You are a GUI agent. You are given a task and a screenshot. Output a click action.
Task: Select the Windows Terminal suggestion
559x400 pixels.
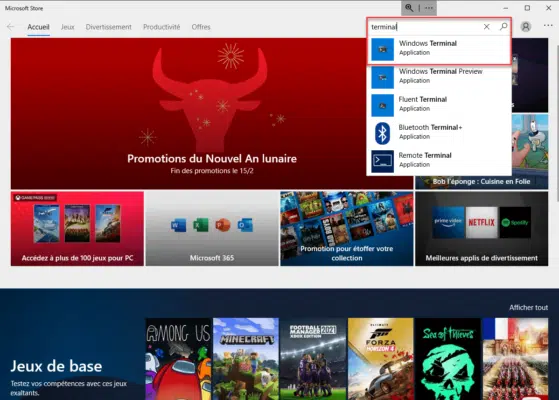(x=439, y=49)
